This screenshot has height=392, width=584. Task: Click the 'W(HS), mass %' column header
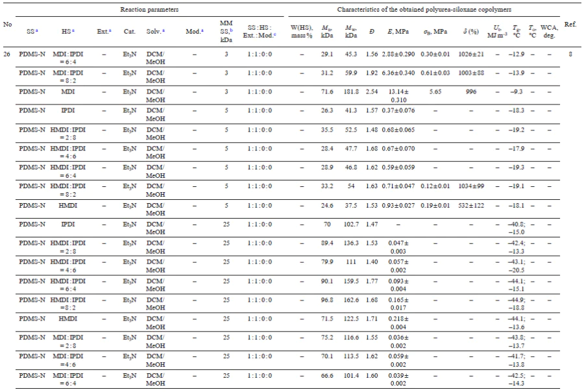(302, 32)
